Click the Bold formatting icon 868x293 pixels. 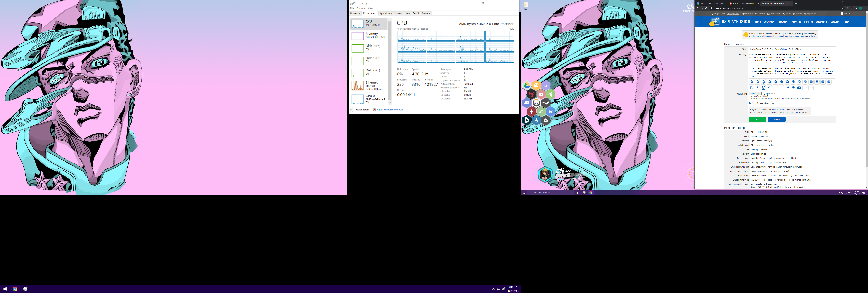coord(751,88)
